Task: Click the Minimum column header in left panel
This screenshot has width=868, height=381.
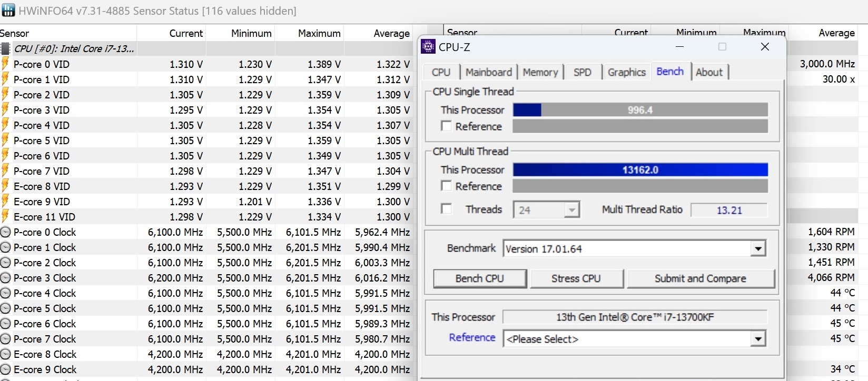Action: click(251, 33)
